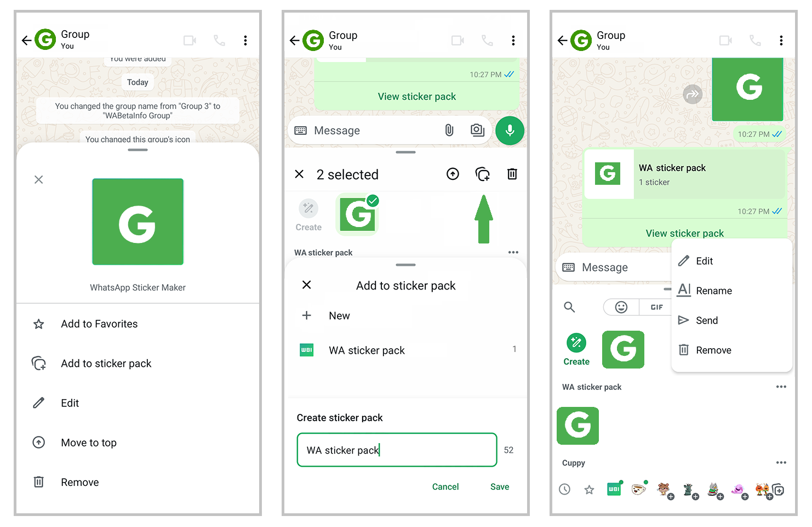This screenshot has width=812, height=527.
Task: Tap the forward arrow beside the sent sticker
Action: (x=693, y=94)
